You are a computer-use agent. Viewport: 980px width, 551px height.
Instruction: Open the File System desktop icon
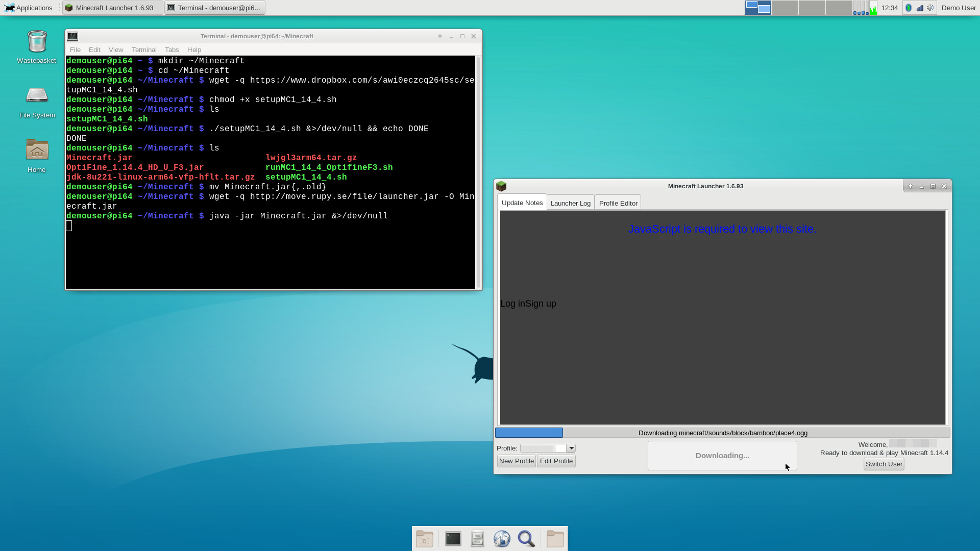click(37, 96)
